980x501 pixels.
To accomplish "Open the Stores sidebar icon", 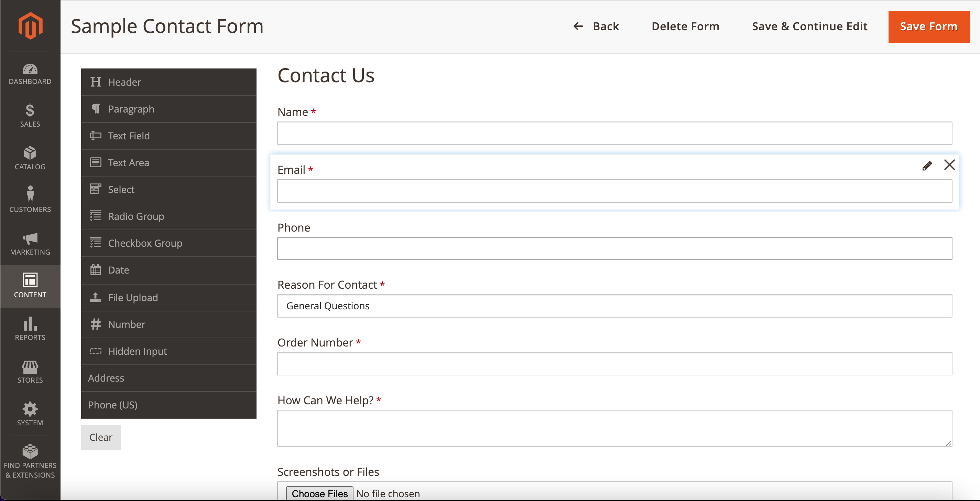I will [x=30, y=372].
